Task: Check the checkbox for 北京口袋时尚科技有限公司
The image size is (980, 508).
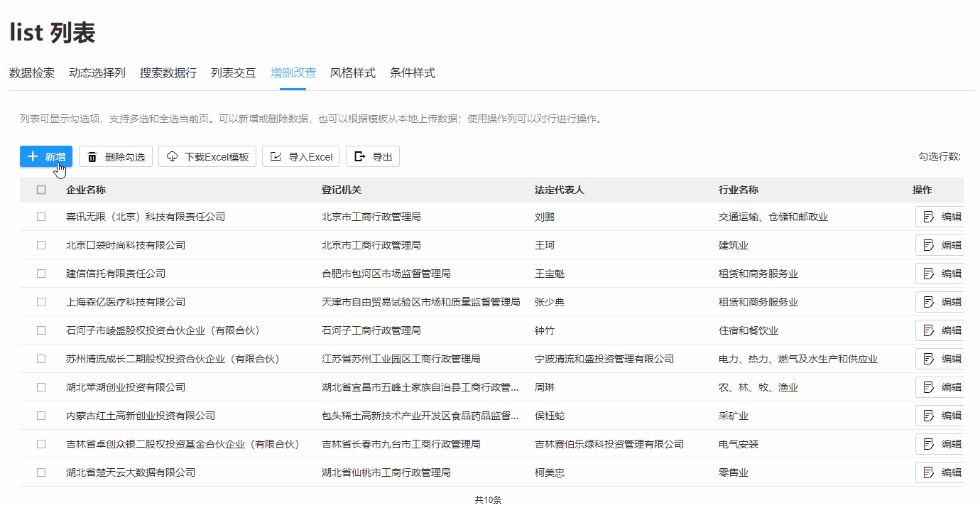Action: pos(40,244)
